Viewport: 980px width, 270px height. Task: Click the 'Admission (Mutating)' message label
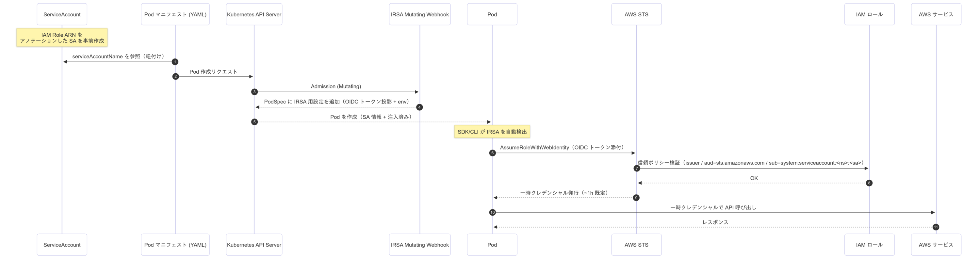[x=336, y=86]
